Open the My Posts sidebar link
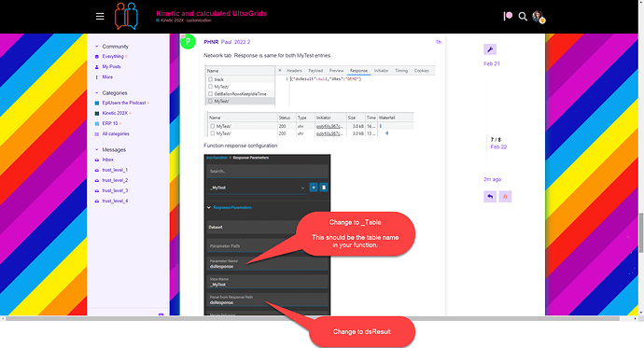 (x=111, y=66)
